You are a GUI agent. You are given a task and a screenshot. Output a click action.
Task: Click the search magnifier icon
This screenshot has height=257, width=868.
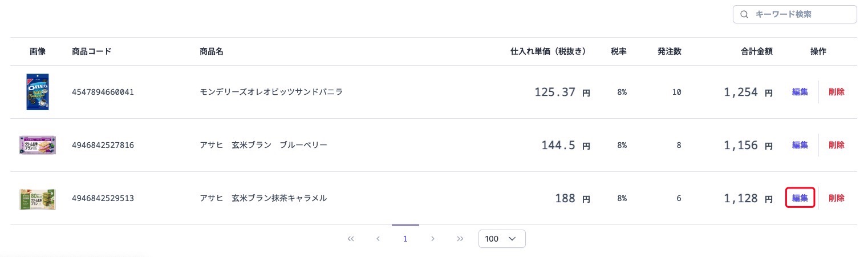pos(744,15)
